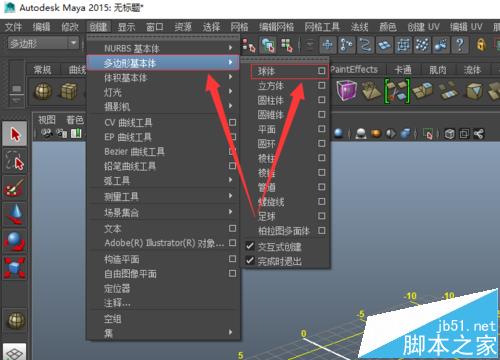Select the arrow Select tool in toolbox
Screen dimensions: 500x360
(15, 134)
